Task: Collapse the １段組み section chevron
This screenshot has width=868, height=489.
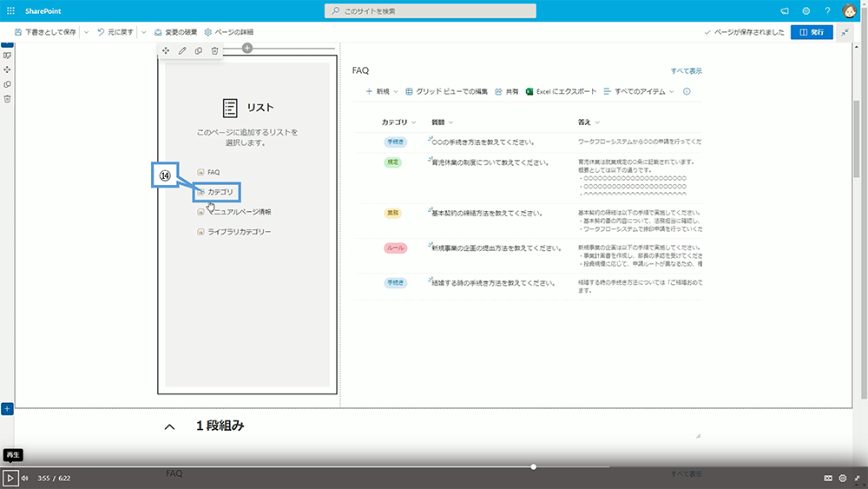Action: pyautogui.click(x=169, y=426)
